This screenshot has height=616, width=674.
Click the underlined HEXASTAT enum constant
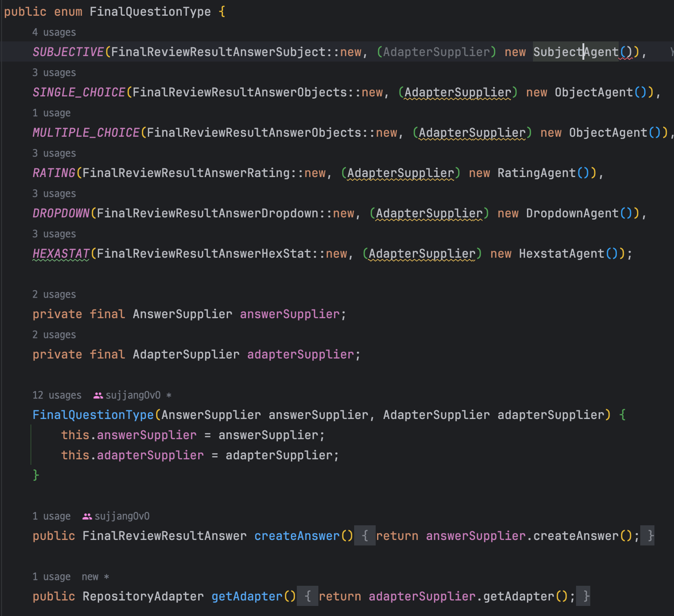[x=61, y=254]
